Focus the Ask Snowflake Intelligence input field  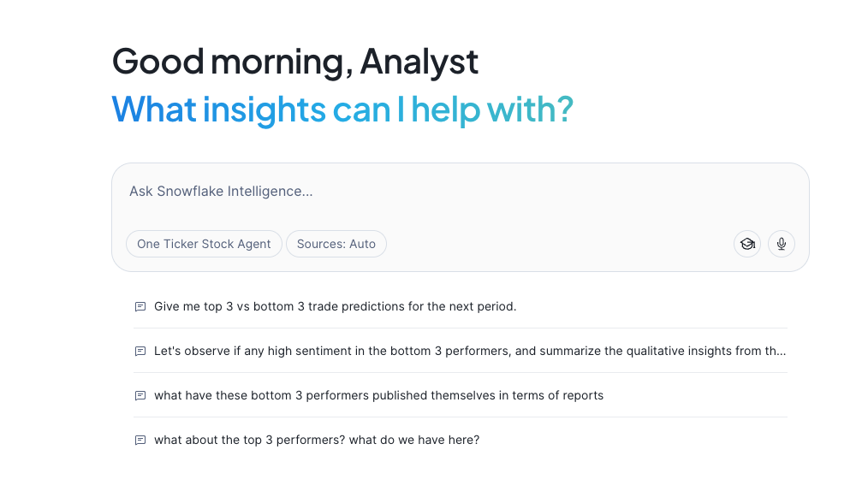pyautogui.click(x=428, y=192)
